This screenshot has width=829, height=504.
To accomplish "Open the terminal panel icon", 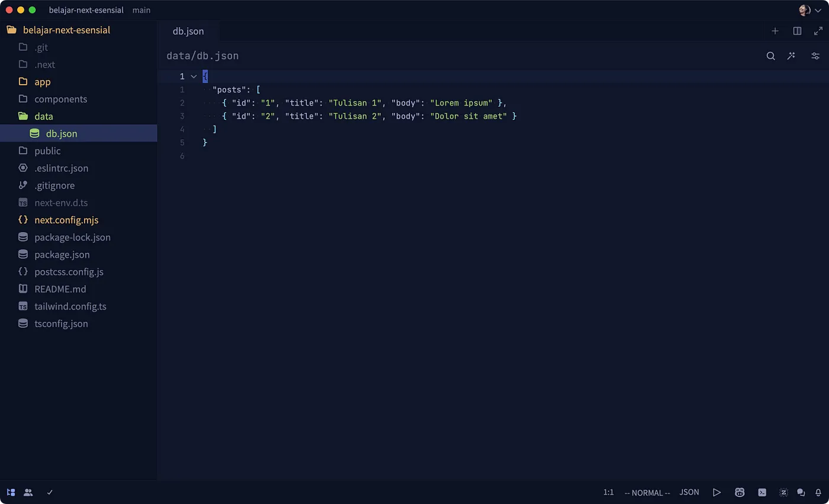I will point(762,492).
